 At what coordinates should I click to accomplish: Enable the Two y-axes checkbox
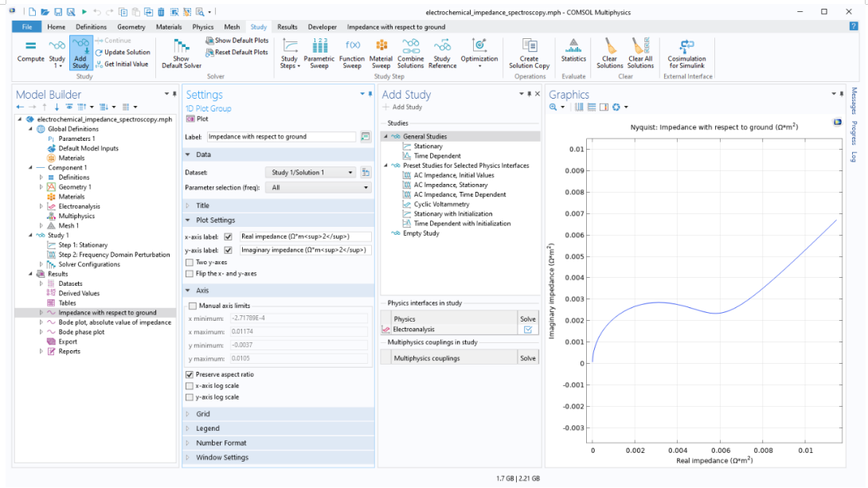190,262
